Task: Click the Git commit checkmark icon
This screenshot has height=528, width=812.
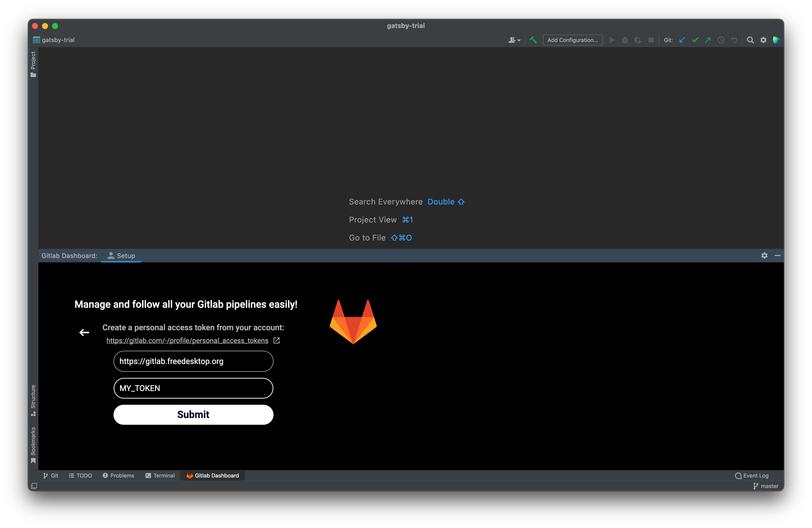Action: pyautogui.click(x=695, y=40)
